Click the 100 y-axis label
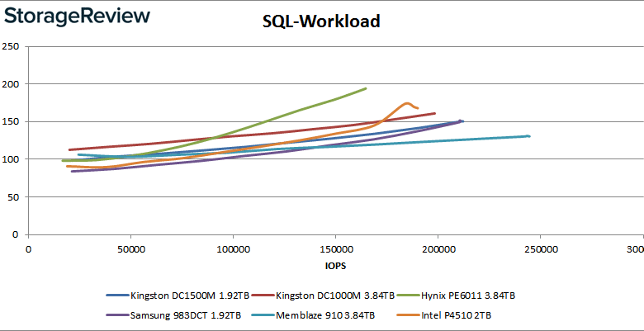Viewport: 644px width, 331px height. [x=9, y=159]
